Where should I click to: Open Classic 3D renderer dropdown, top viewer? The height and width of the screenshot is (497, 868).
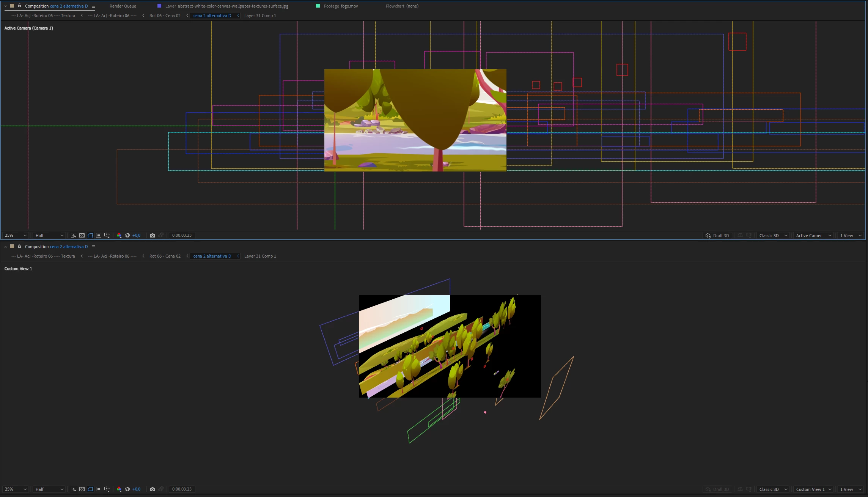click(773, 236)
